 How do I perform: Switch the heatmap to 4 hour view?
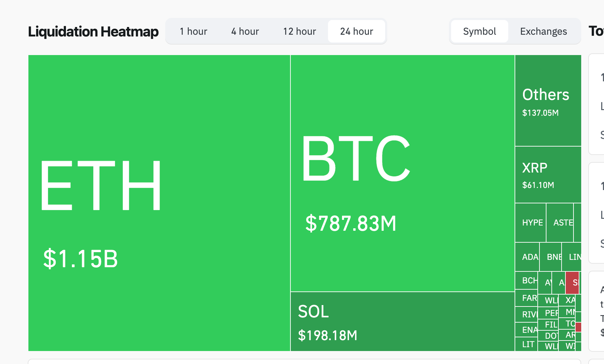tap(245, 31)
